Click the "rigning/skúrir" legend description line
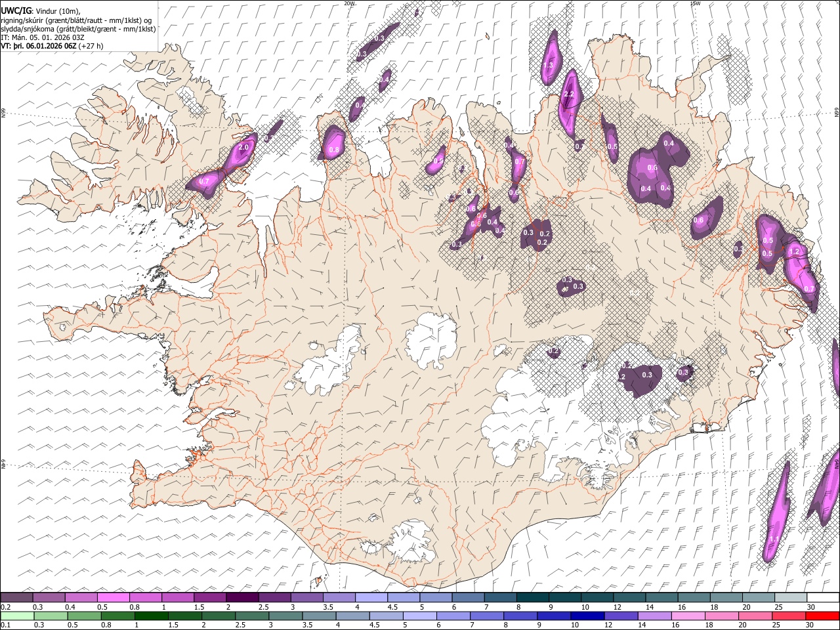840x630 pixels. [x=76, y=20]
